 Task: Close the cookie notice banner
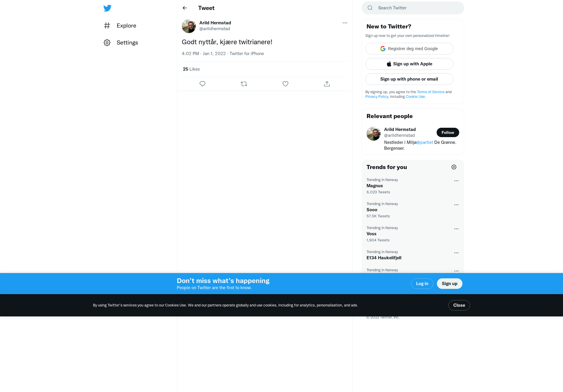(x=459, y=305)
